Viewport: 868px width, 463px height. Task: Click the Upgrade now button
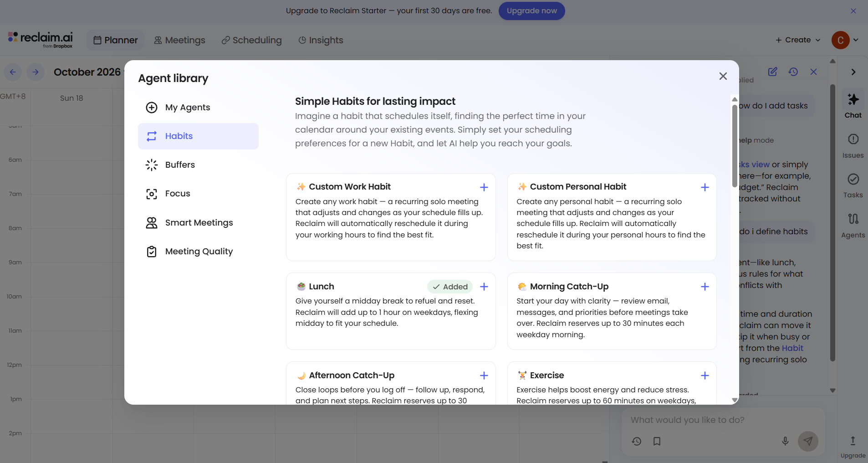pos(532,11)
